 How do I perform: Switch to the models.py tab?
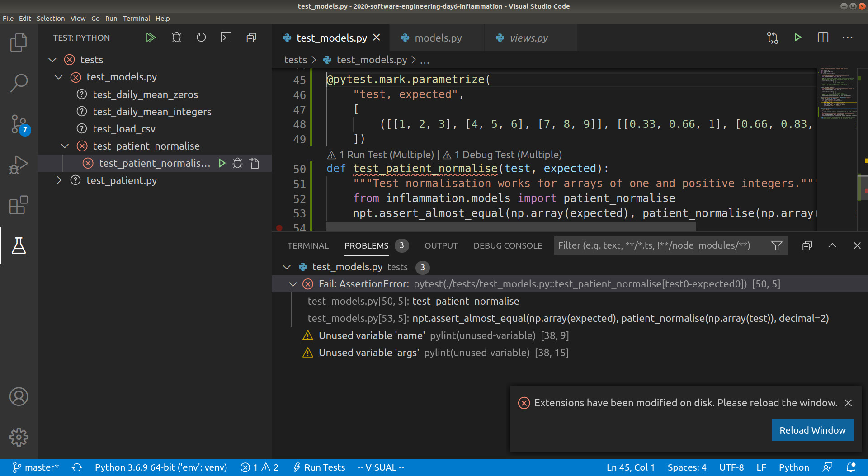[x=436, y=38]
